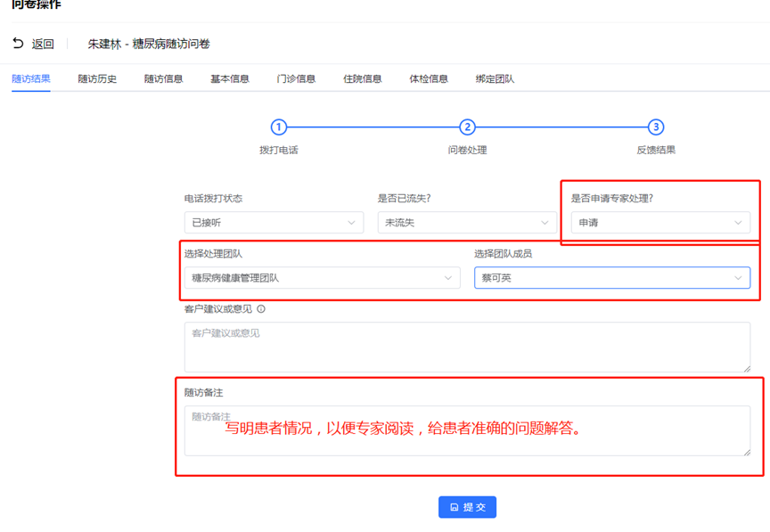Click step 3 circle 反馈结果
770x532 pixels.
click(x=656, y=127)
